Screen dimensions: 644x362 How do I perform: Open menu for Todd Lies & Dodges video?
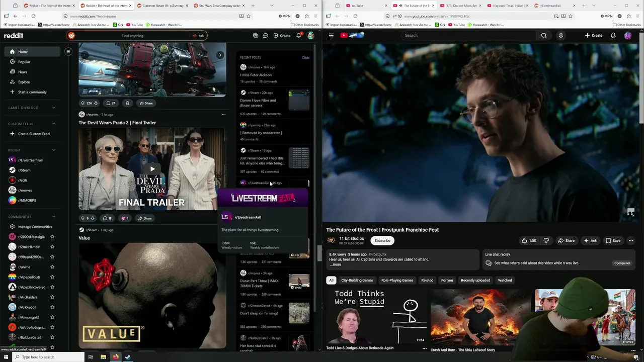pyautogui.click(x=424, y=348)
